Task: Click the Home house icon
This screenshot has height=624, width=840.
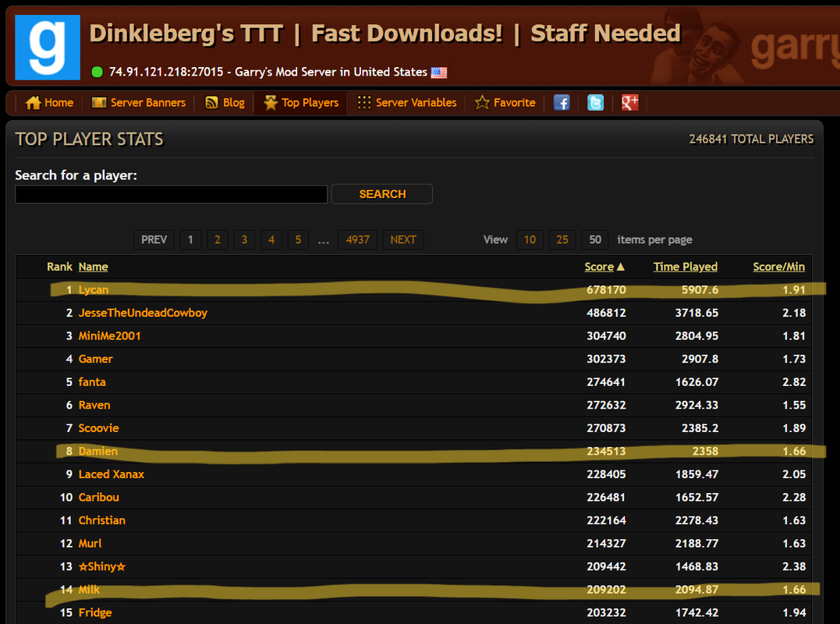Action: (33, 102)
